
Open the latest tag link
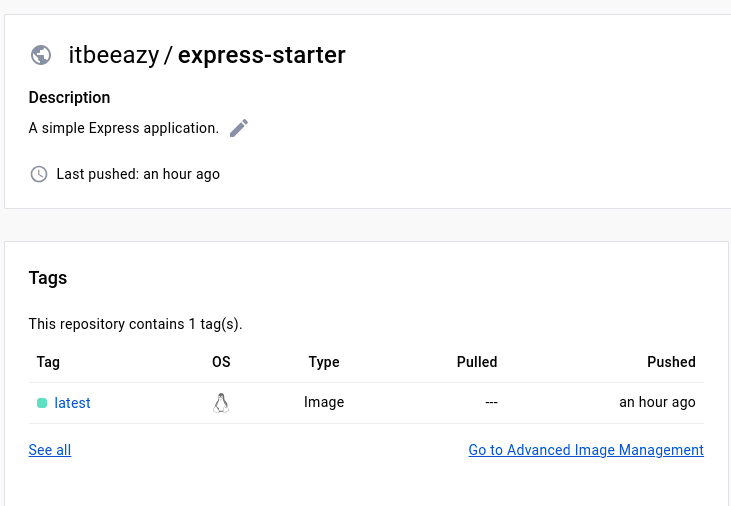72,403
